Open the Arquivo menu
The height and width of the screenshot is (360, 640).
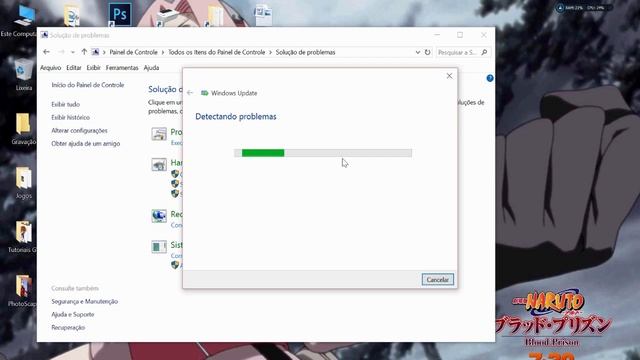pos(51,68)
